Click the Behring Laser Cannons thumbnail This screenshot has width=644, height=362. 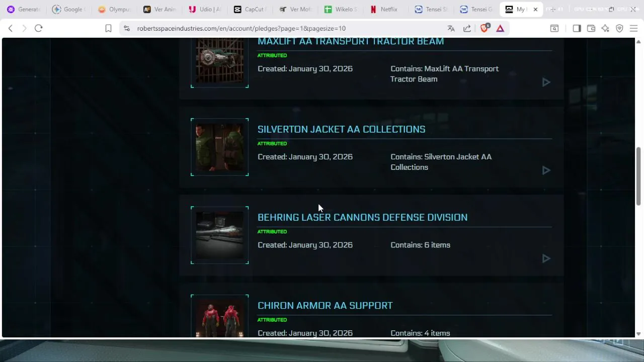220,235
